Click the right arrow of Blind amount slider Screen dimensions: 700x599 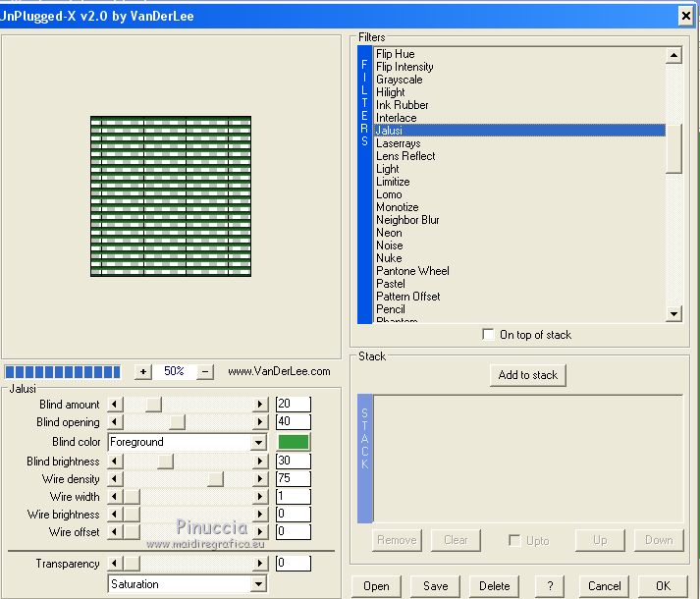coord(260,405)
